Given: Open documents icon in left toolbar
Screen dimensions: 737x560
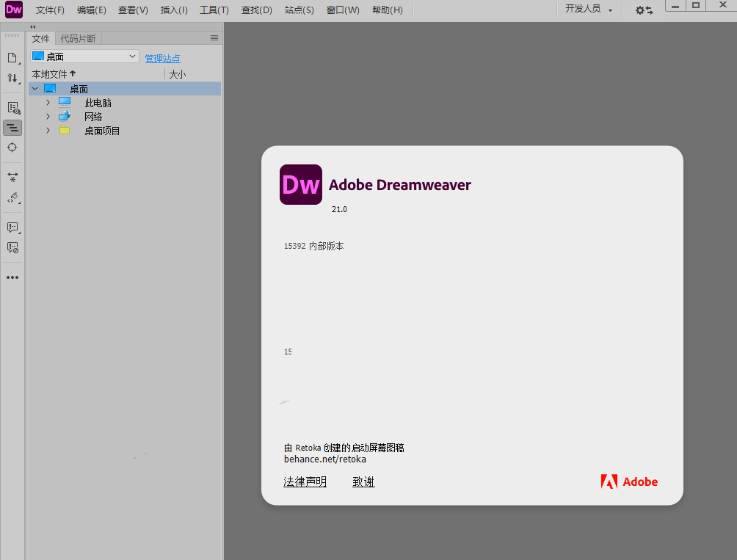Looking at the screenshot, I should click(12, 58).
